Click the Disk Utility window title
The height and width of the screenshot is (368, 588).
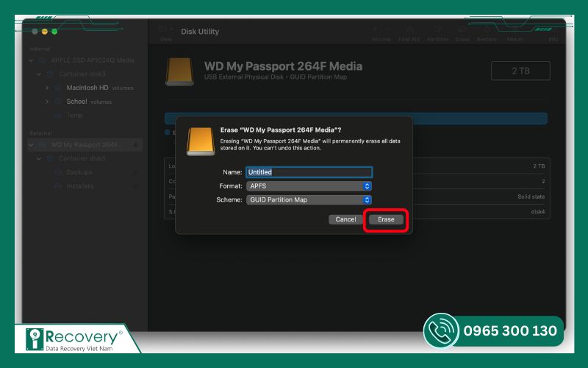coord(200,32)
